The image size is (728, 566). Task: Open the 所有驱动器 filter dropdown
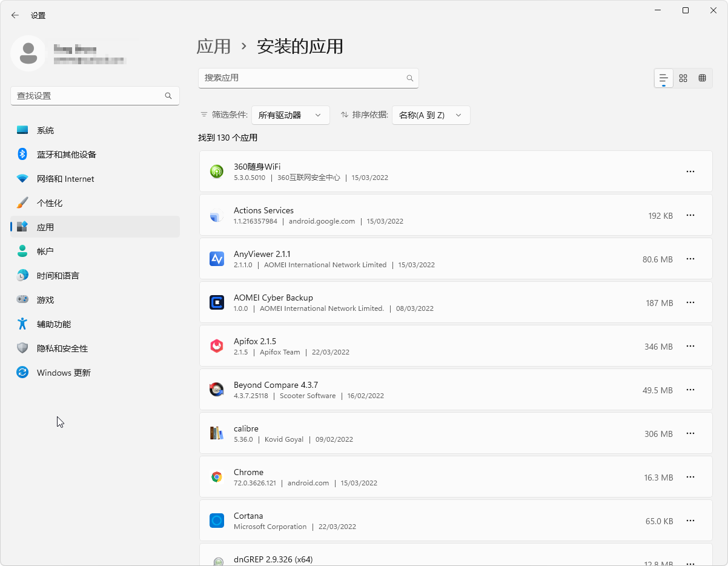[291, 115]
